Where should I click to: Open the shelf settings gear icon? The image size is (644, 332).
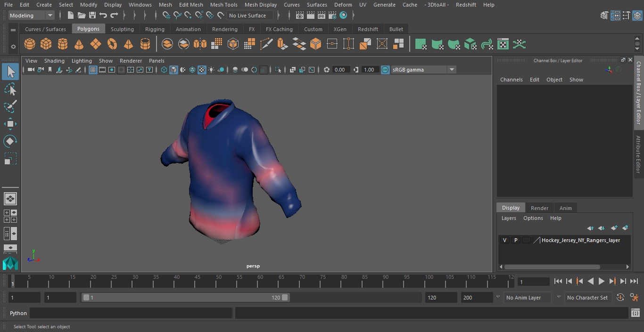[13, 47]
